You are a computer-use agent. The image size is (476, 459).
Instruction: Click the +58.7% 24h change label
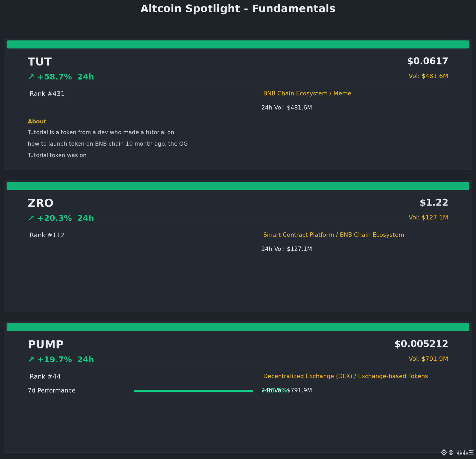click(66, 77)
